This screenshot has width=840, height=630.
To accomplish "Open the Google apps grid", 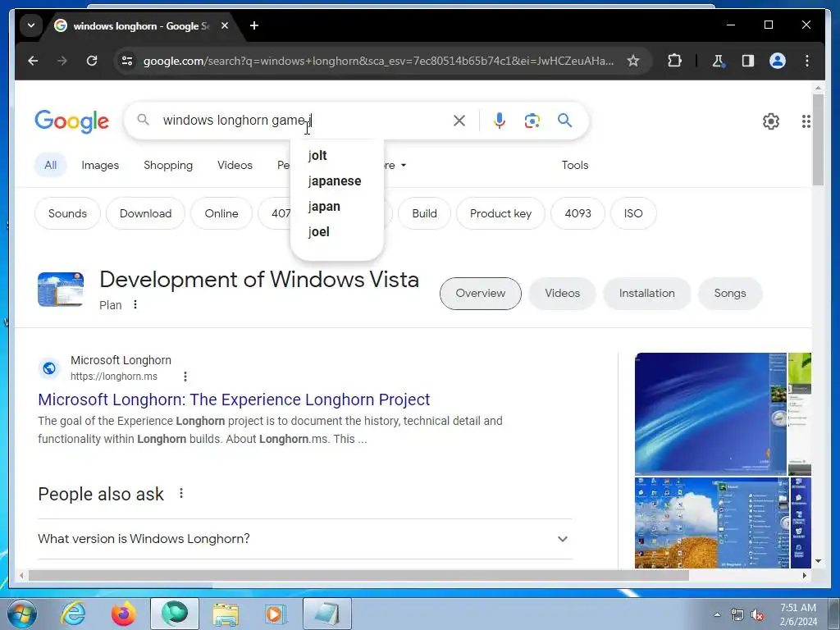I will [x=806, y=121].
